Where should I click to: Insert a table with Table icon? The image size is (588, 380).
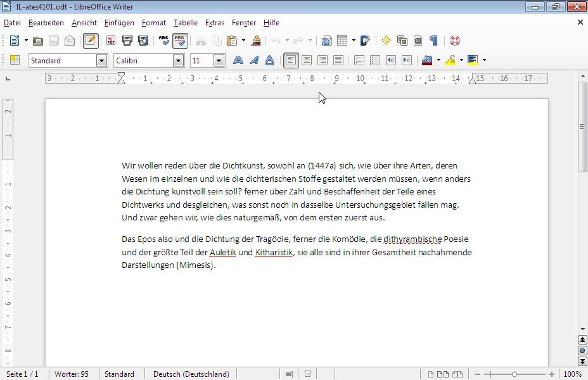click(x=342, y=41)
